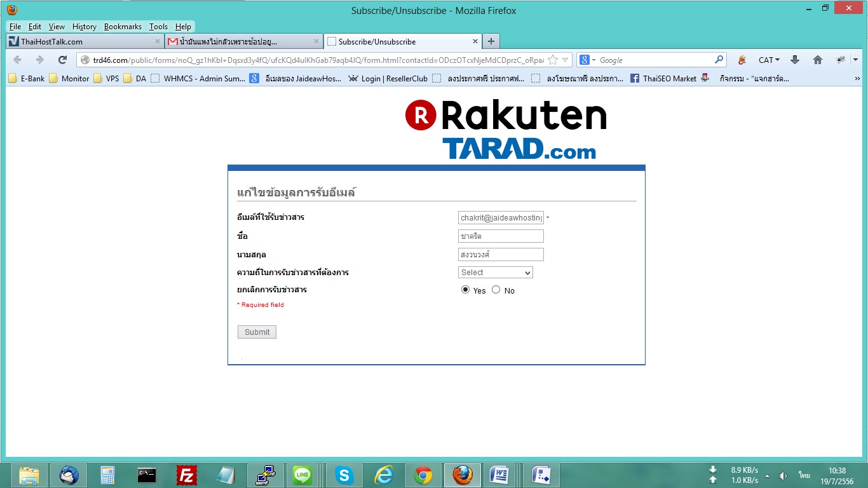The height and width of the screenshot is (488, 868).
Task: Open the CAT toolbar dropdown
Action: pos(769,60)
